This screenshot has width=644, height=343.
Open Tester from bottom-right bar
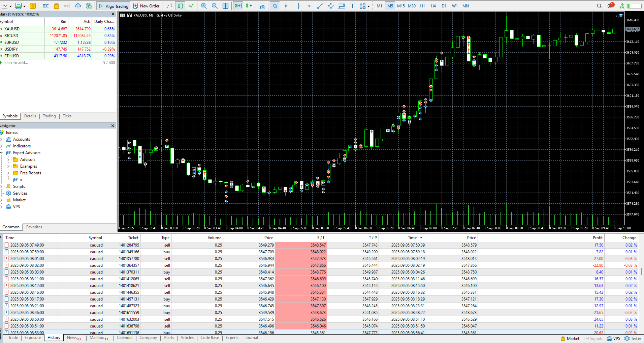pyautogui.click(x=633, y=338)
